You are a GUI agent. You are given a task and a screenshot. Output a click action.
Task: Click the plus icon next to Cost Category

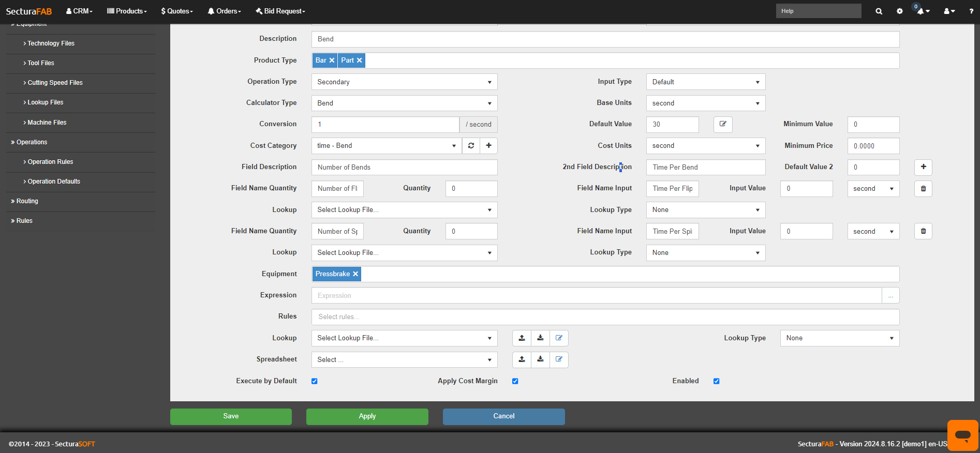click(488, 146)
